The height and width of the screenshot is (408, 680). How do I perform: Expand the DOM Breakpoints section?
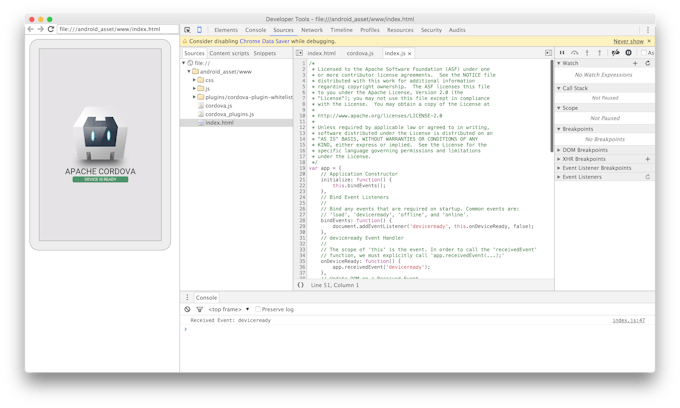(559, 150)
